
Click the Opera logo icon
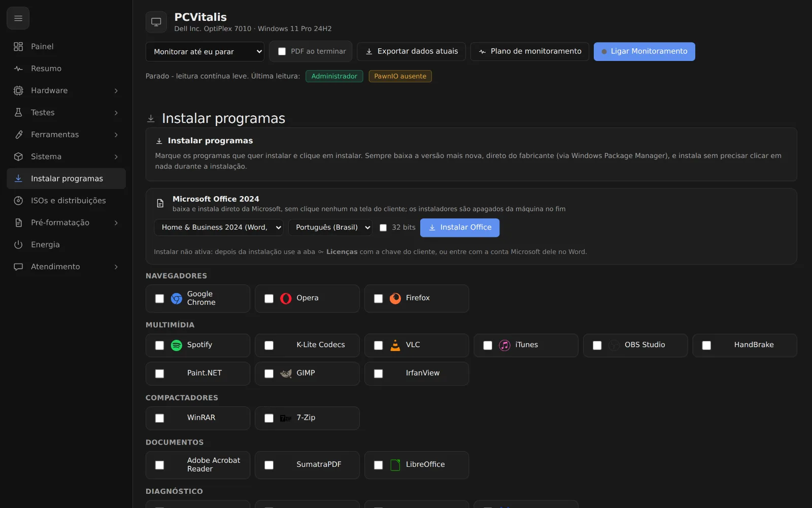[x=286, y=299]
